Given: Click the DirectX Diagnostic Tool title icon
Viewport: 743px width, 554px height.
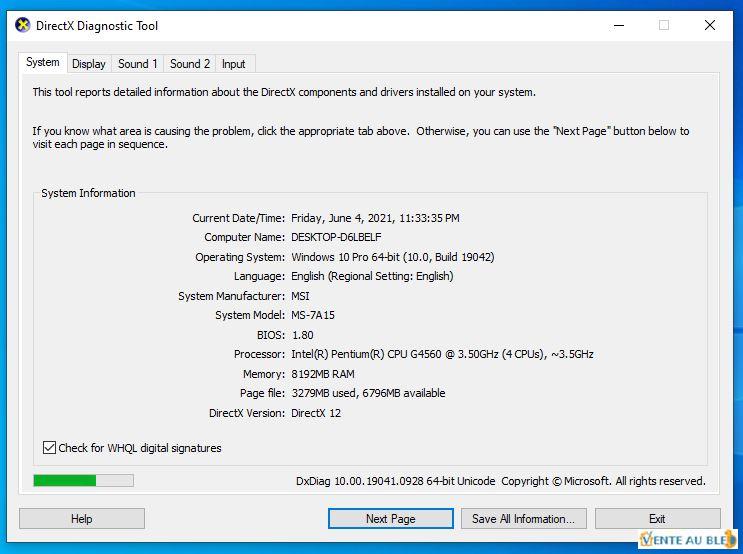Looking at the screenshot, I should pos(22,25).
